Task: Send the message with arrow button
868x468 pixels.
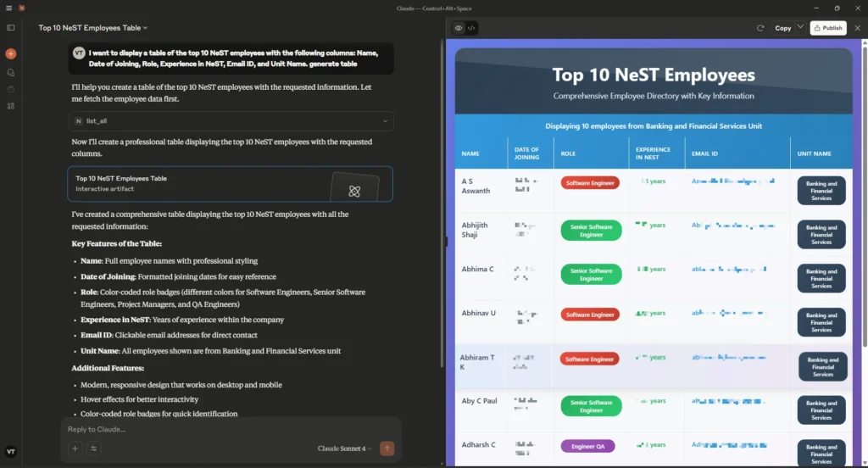Action: point(387,448)
